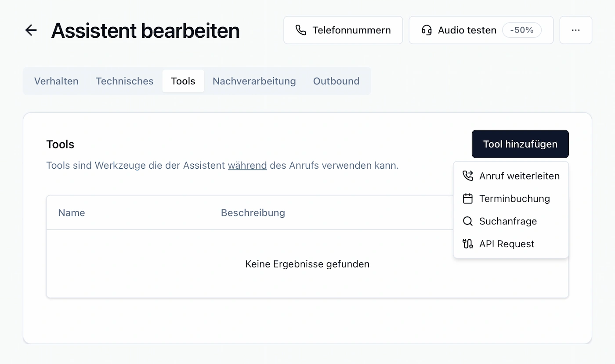Open the three-dot overflow menu
Image resolution: width=615 pixels, height=364 pixels.
click(x=575, y=30)
